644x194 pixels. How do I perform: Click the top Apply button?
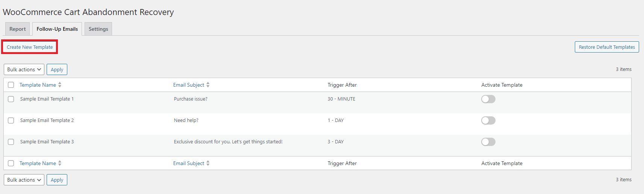coord(57,69)
